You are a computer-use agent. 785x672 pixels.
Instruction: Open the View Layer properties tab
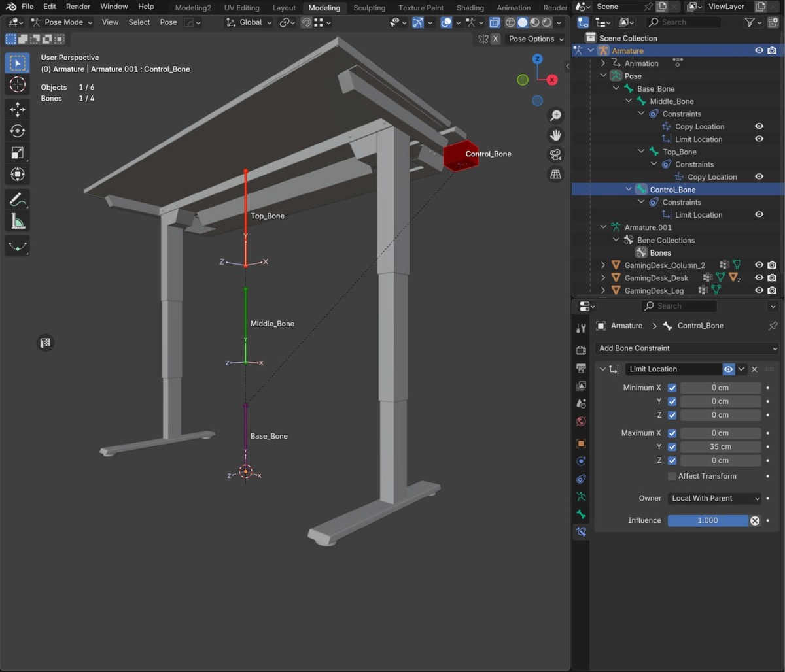pos(581,386)
